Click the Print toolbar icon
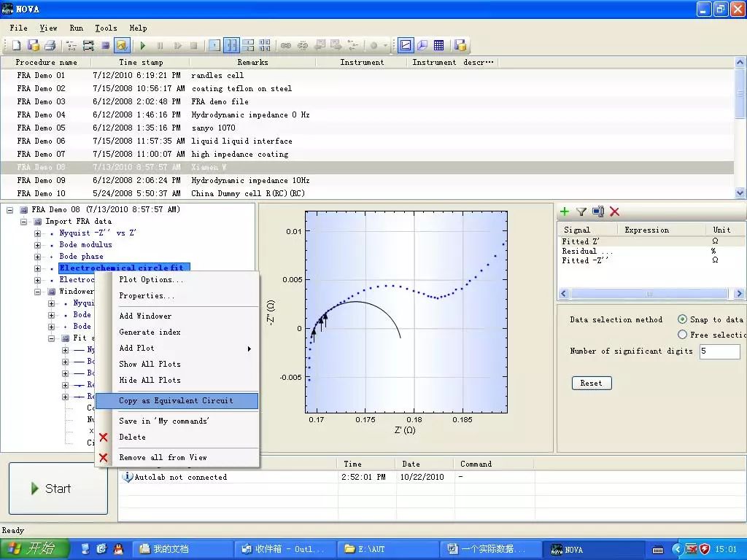 [x=50, y=46]
